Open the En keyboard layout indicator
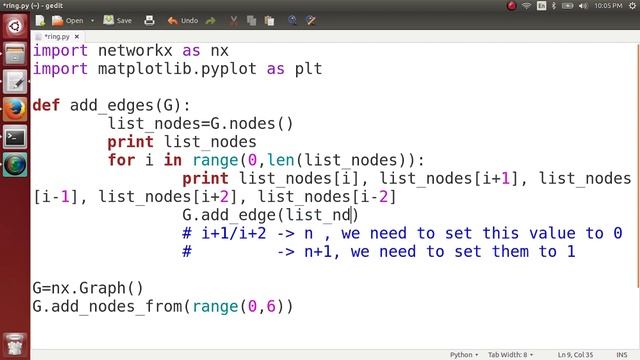Screen dimensions: 640x360 tap(542, 6)
